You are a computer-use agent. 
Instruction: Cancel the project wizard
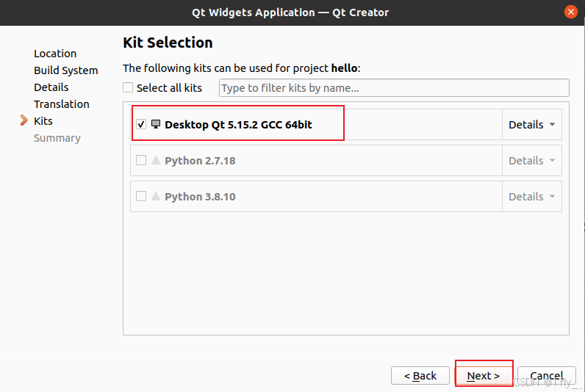coord(547,375)
